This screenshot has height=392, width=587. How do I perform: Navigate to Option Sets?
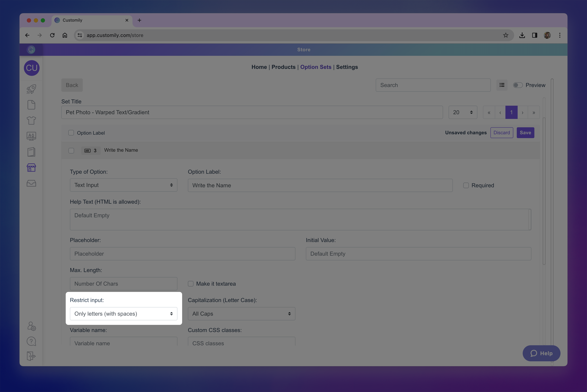click(x=316, y=67)
